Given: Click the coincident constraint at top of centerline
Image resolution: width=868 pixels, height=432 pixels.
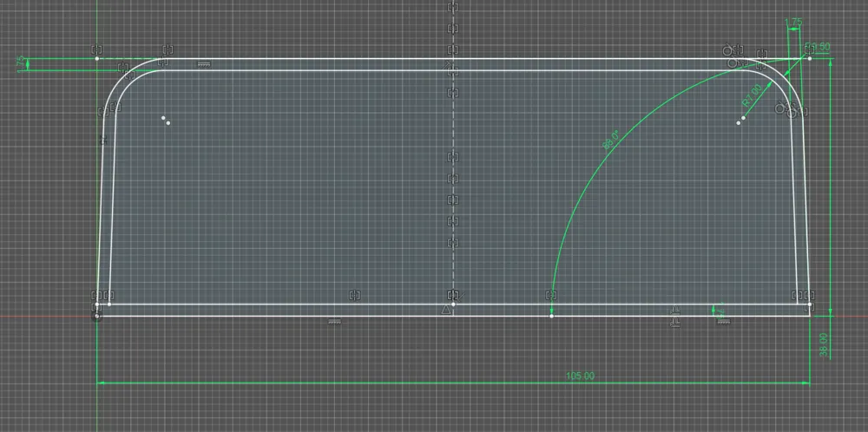Looking at the screenshot, I should (x=453, y=7).
